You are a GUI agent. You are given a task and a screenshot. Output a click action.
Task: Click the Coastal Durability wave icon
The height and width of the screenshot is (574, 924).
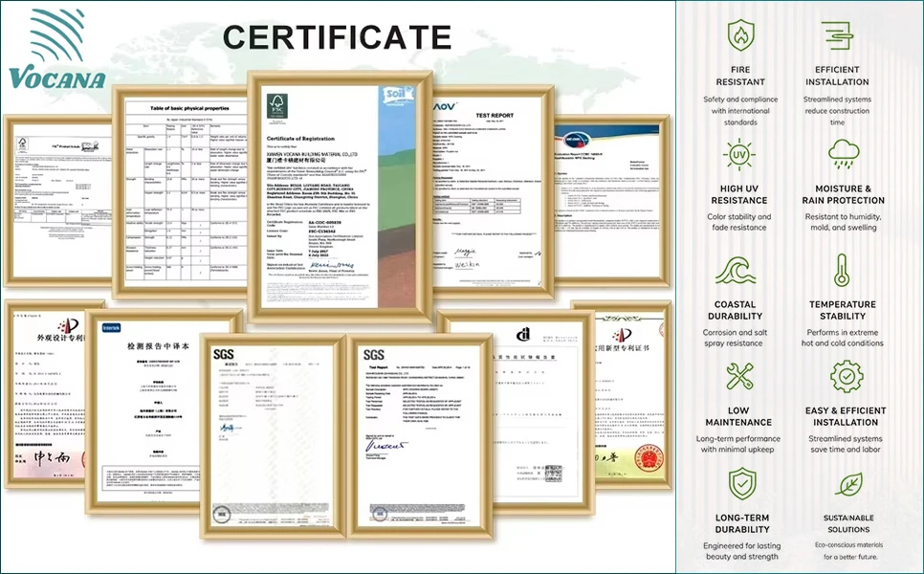point(736,271)
